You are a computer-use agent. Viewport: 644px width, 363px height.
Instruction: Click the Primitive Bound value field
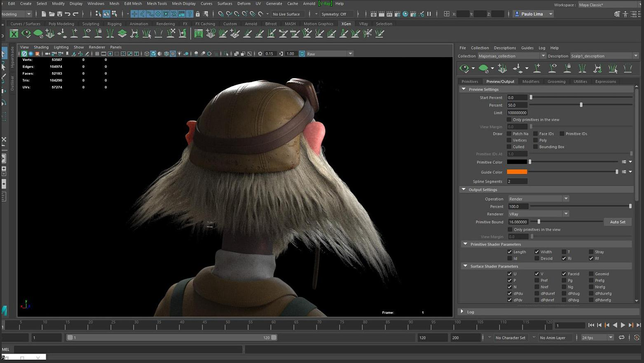518,222
